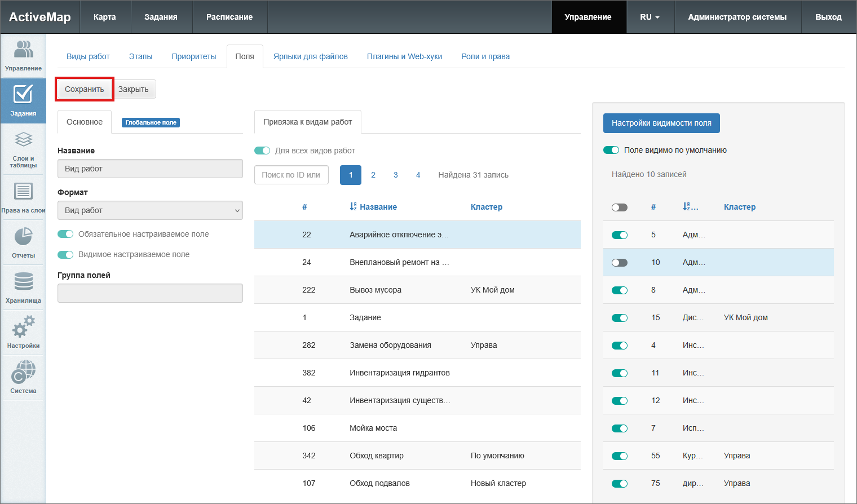The height and width of the screenshot is (504, 857).
Task: Open the RU language dropdown
Action: click(650, 17)
